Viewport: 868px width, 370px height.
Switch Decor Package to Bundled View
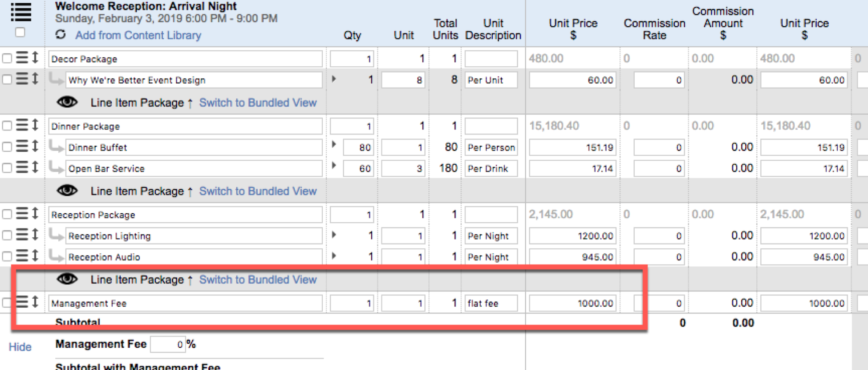coord(258,102)
